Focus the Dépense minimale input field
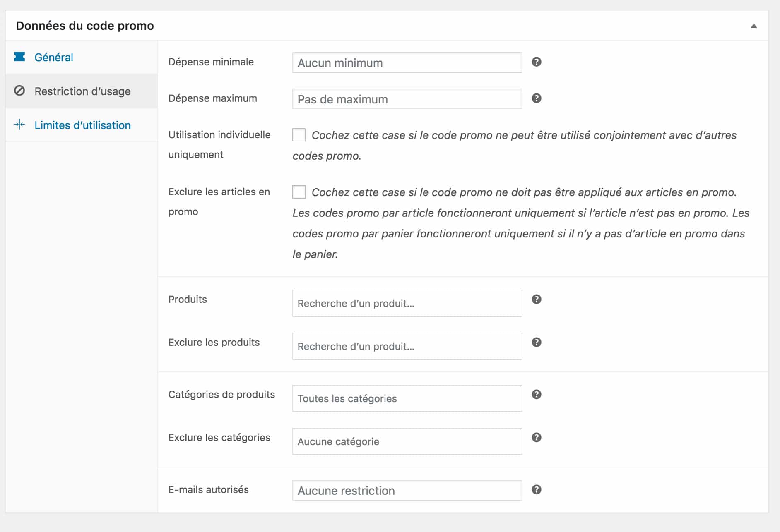Viewport: 780px width, 532px height. [x=407, y=62]
